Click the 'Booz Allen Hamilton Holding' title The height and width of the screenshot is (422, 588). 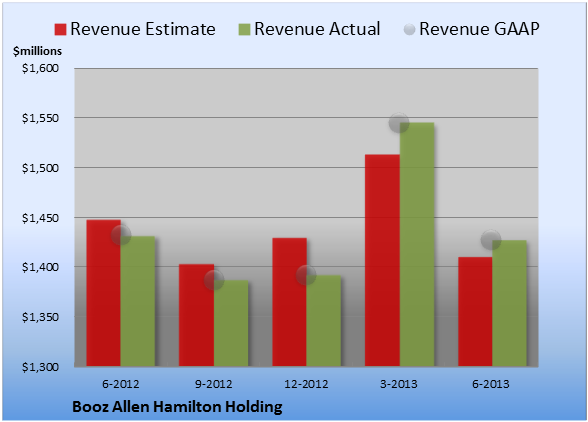click(x=177, y=407)
